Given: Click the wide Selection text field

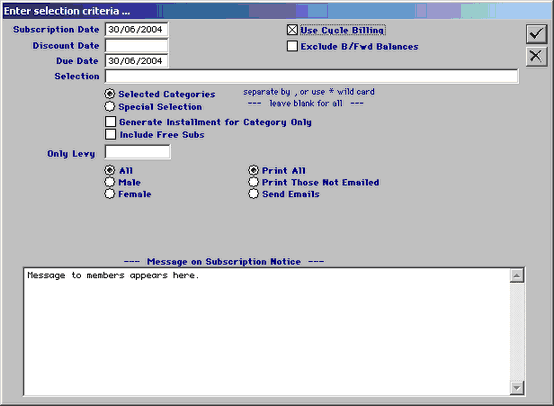Looking at the screenshot, I should point(312,76).
